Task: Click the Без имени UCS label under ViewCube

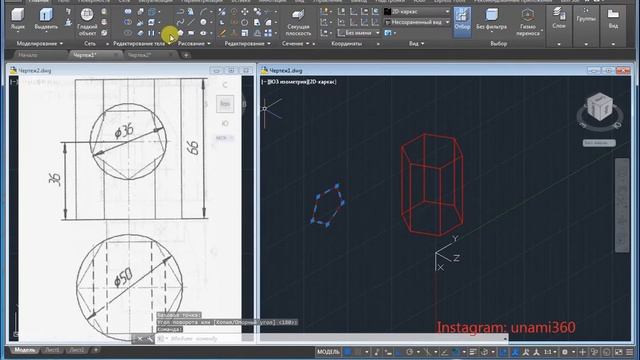Action: pyautogui.click(x=599, y=143)
